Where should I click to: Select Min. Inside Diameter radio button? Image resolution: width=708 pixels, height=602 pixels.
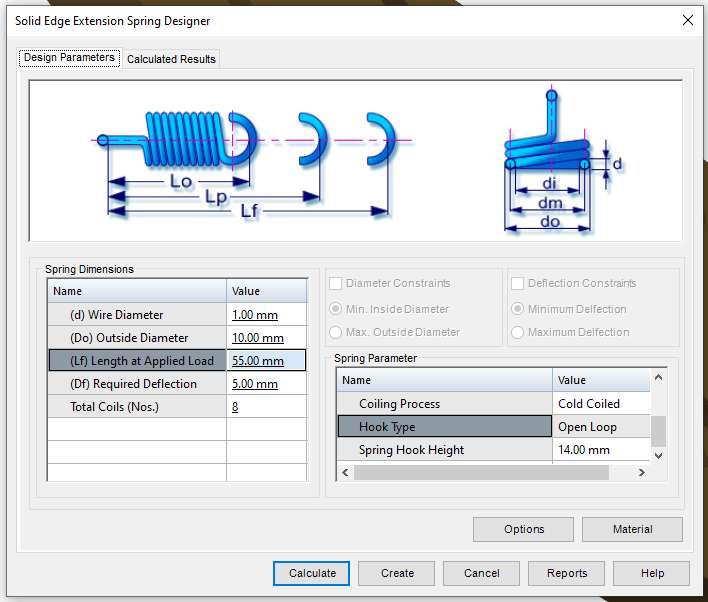[x=335, y=309]
